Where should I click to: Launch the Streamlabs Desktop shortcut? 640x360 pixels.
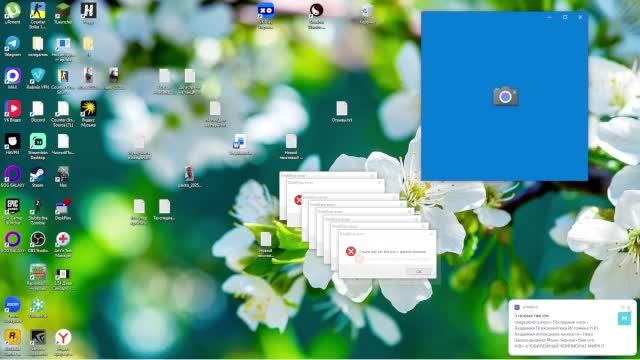tap(38, 141)
